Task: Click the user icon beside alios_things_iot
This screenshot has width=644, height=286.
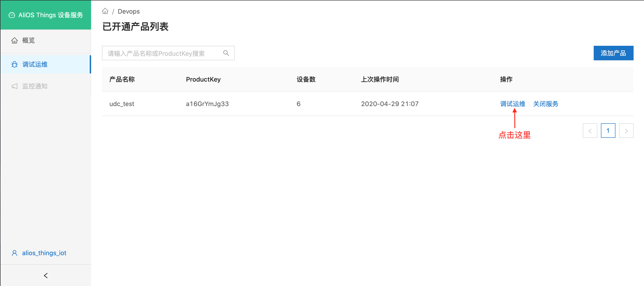Action: pyautogui.click(x=15, y=253)
